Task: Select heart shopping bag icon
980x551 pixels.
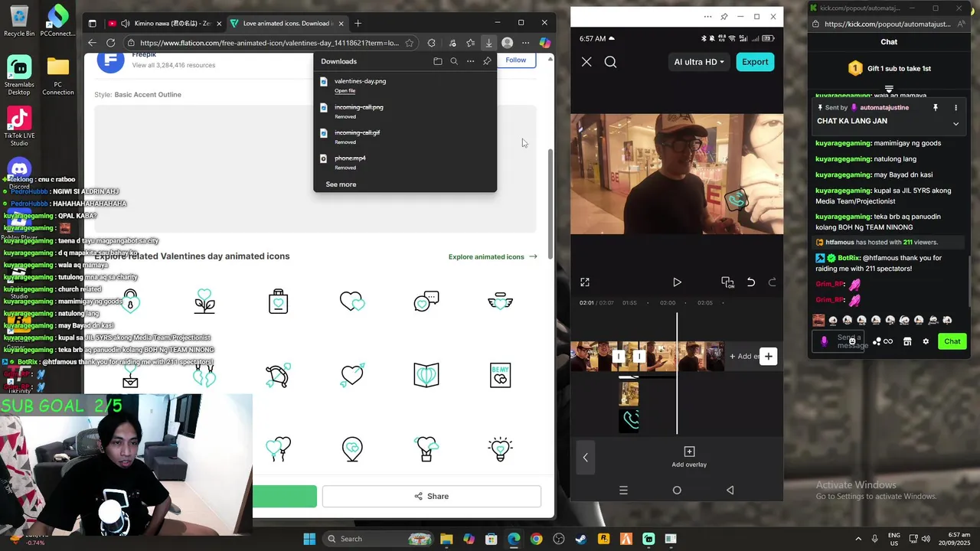Action: click(x=278, y=302)
